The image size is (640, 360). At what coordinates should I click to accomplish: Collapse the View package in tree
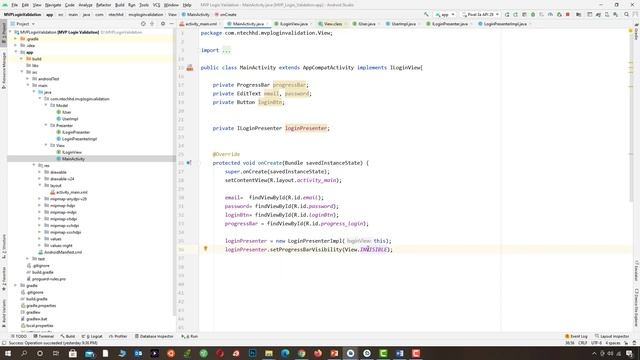[x=46, y=145]
